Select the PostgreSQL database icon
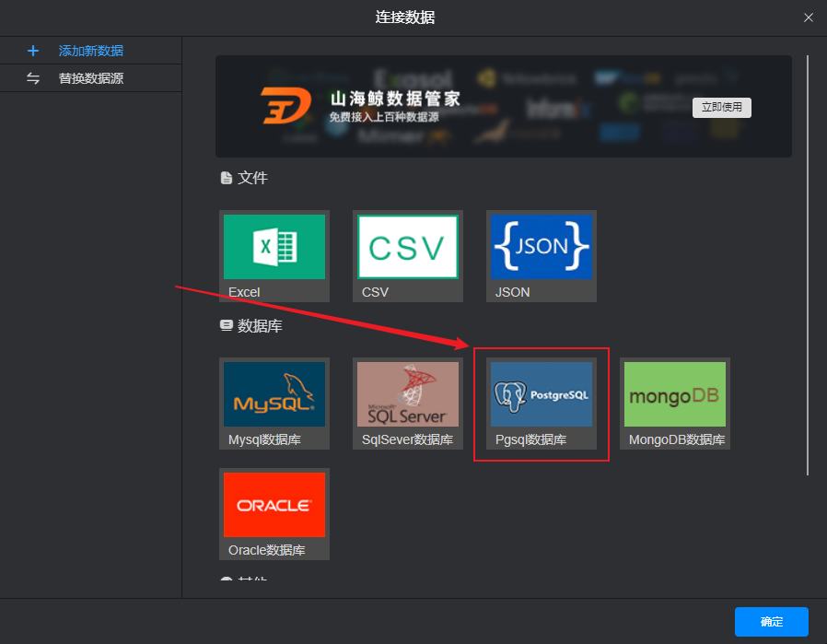827x644 pixels. point(542,394)
